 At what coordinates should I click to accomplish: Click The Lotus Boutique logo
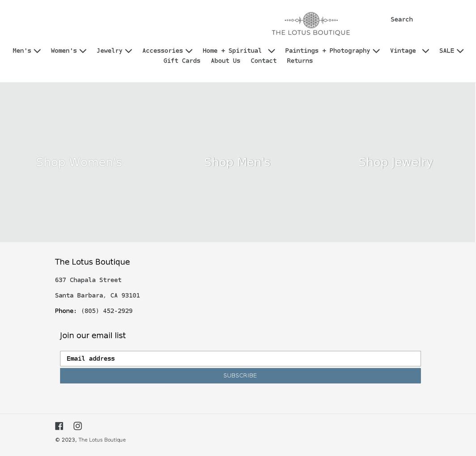[311, 24]
